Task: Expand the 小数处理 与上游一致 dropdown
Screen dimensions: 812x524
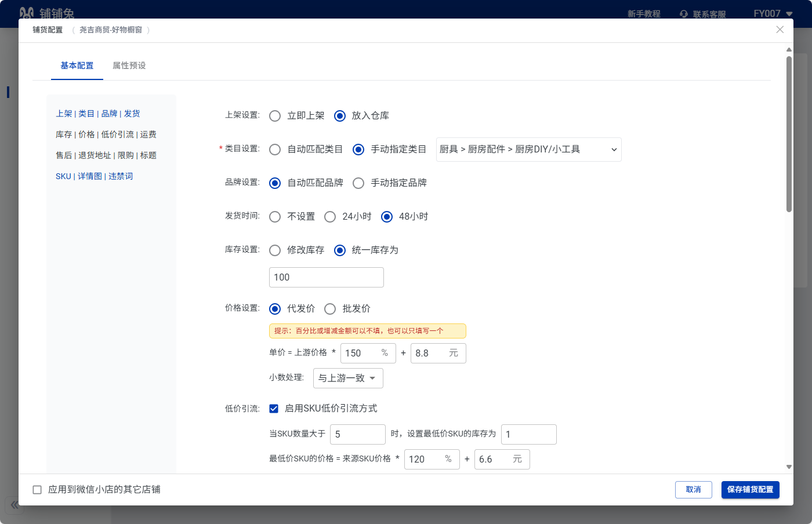Action: (348, 379)
